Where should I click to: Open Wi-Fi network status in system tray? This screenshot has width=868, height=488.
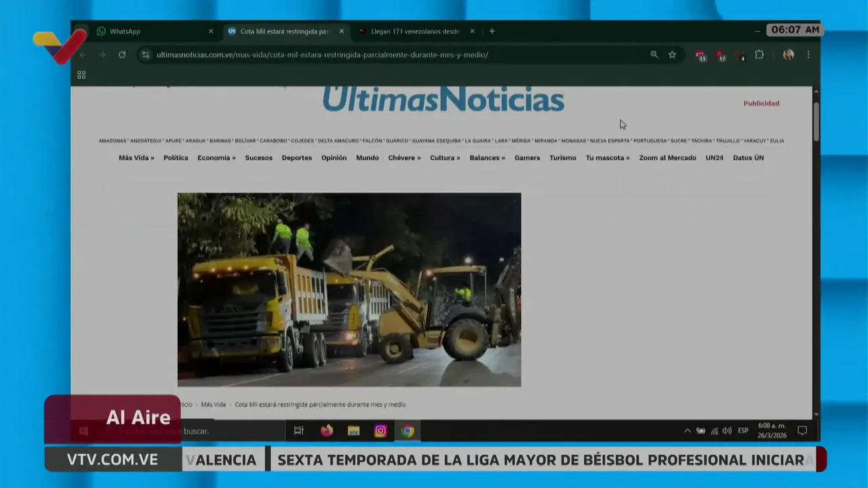[x=714, y=431]
